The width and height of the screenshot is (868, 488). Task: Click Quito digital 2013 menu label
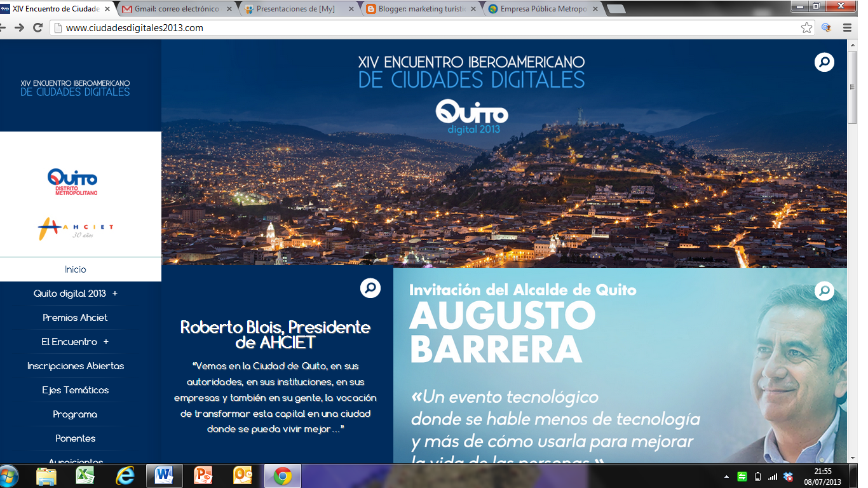pos(70,294)
